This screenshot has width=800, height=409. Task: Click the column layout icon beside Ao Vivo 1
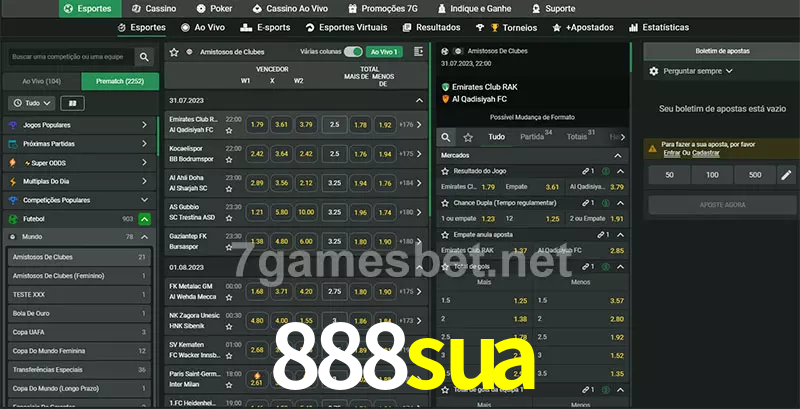[x=416, y=51]
